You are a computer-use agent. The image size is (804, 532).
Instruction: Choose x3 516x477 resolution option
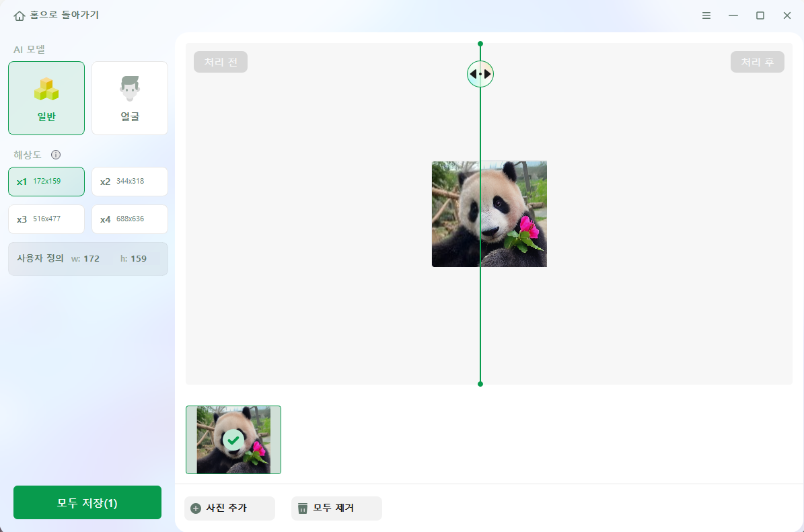point(46,219)
